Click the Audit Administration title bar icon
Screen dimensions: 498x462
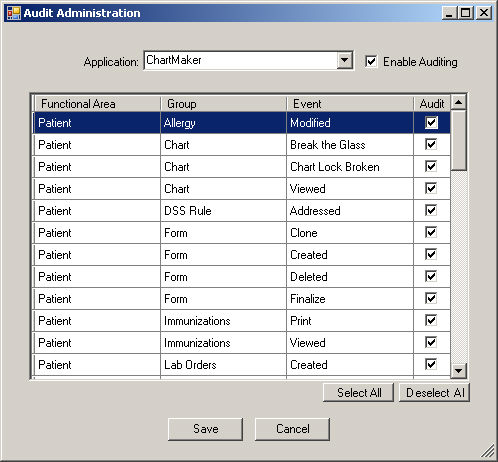14,13
